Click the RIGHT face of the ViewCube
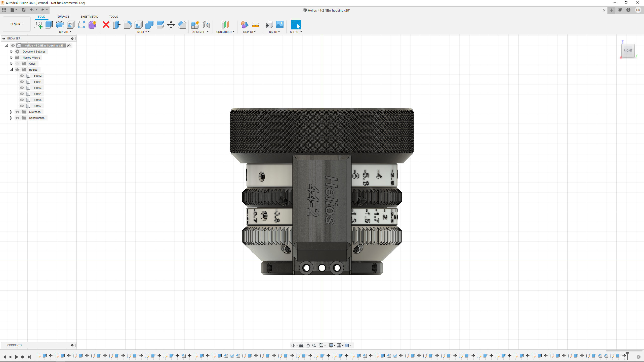This screenshot has height=362, width=644. pyautogui.click(x=628, y=51)
